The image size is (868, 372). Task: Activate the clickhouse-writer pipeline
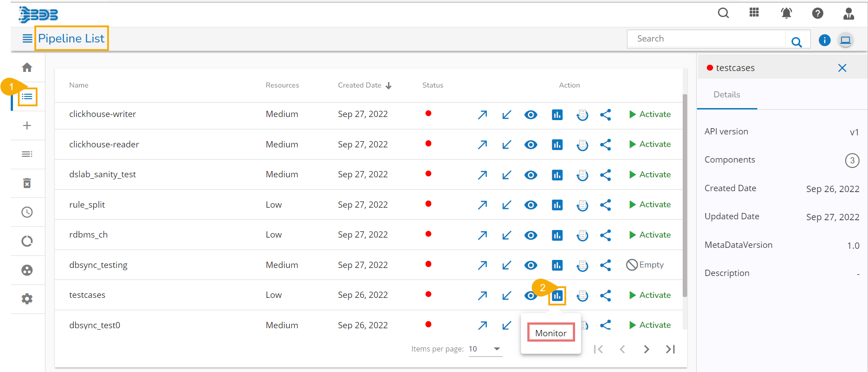pyautogui.click(x=650, y=114)
